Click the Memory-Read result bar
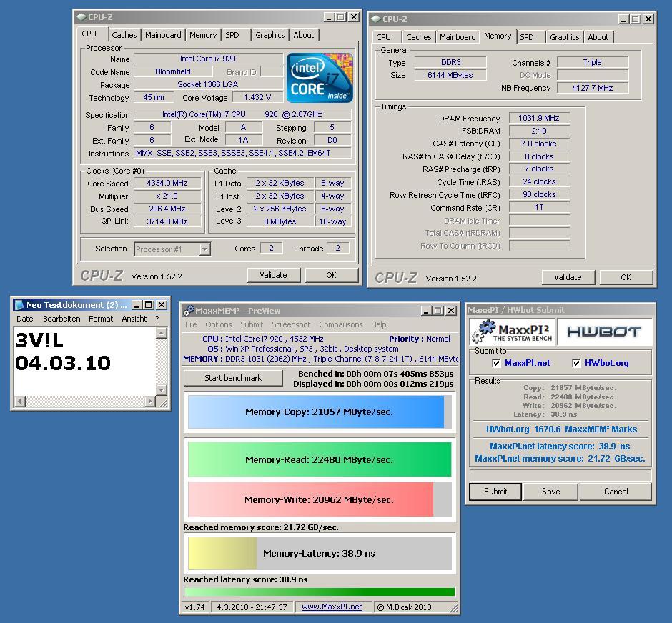The width and height of the screenshot is (672, 623). coord(320,459)
